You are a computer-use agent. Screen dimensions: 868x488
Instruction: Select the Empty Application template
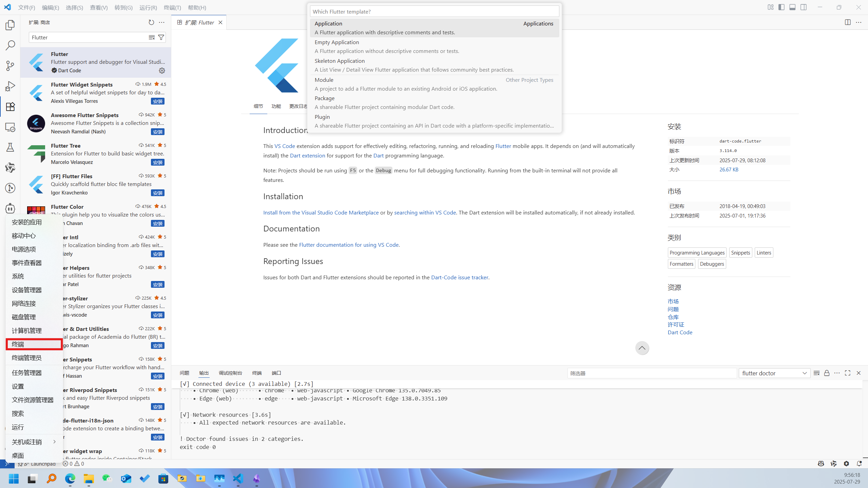pos(434,46)
